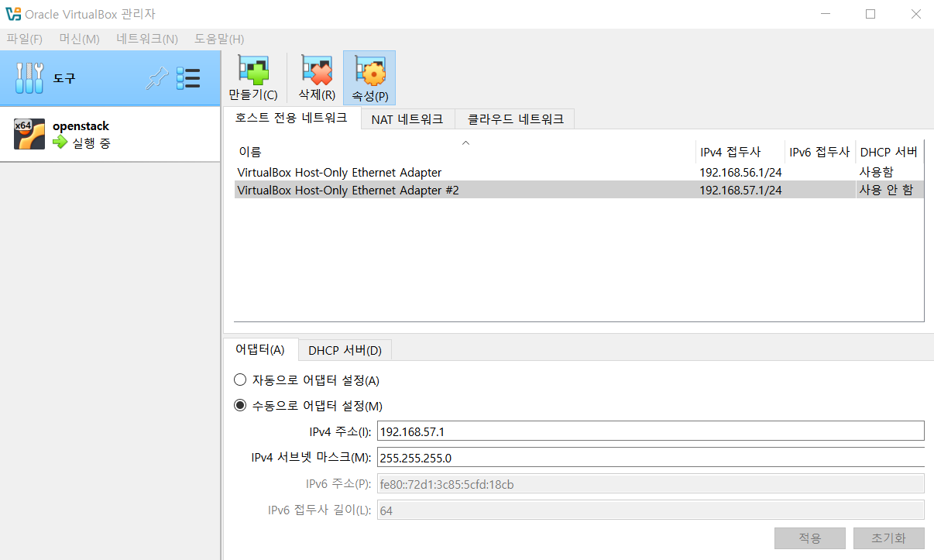Switch to the Cloud Networks (클라우드 네트워크) tab
Image resolution: width=934 pixels, height=560 pixels.
515,119
